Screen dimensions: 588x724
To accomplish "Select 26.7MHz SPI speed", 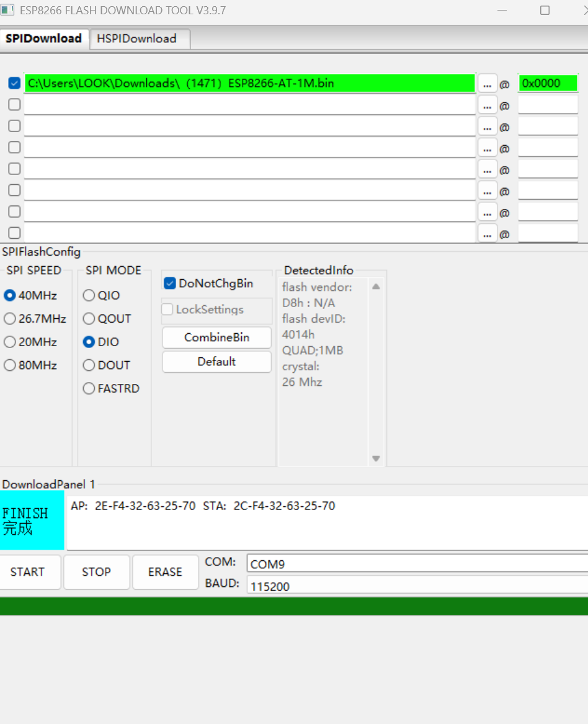I will (x=35, y=319).
